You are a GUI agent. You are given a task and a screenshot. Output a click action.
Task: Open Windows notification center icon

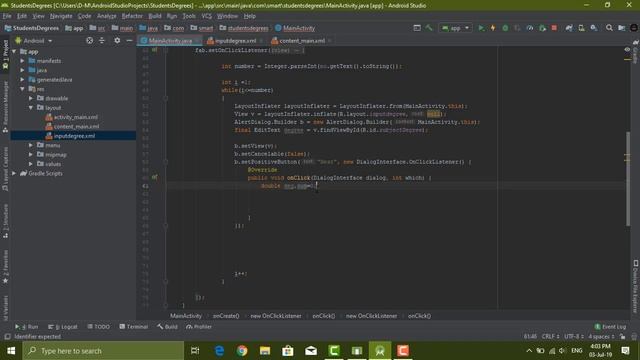pos(625,351)
